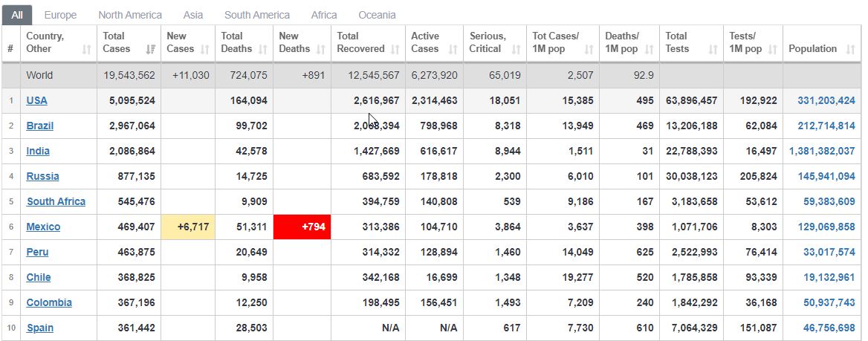This screenshot has width=868, height=341.
Task: Open South Africa country page
Action: pyautogui.click(x=56, y=202)
